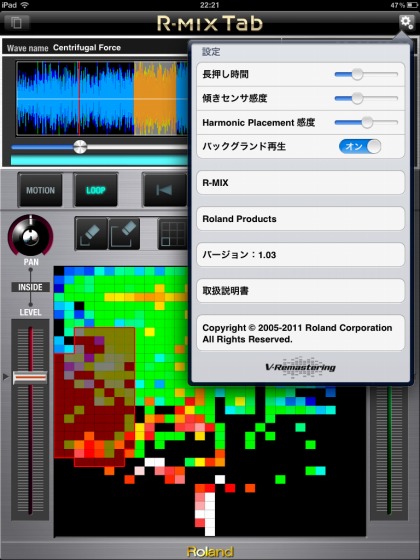420x560 pixels.
Task: Click the Wi-Fi icon in status bar
Action: coord(24,5)
